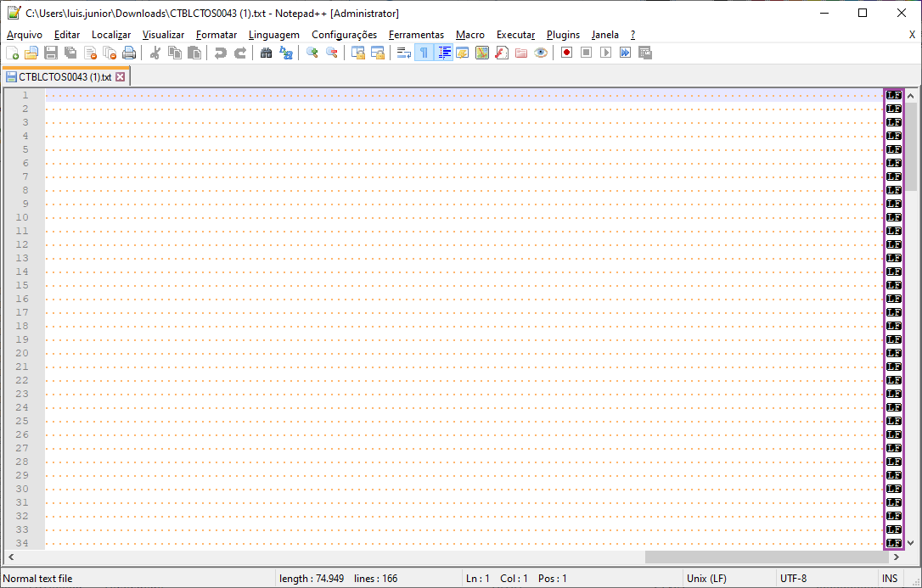Zoom out with magnifier minus icon
The width and height of the screenshot is (922, 588).
pyautogui.click(x=332, y=53)
